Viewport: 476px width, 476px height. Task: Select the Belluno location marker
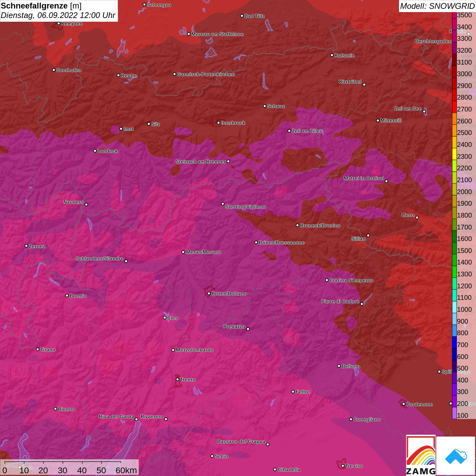(x=339, y=366)
